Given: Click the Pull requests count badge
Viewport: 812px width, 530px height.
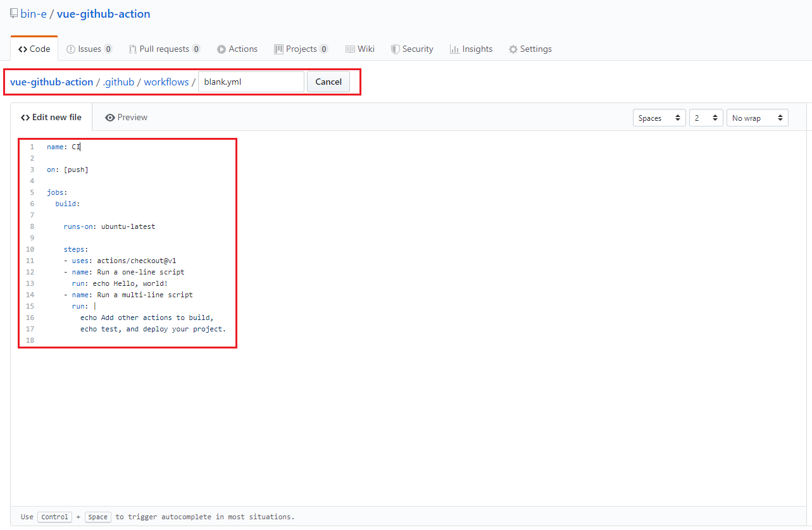Looking at the screenshot, I should (x=196, y=49).
